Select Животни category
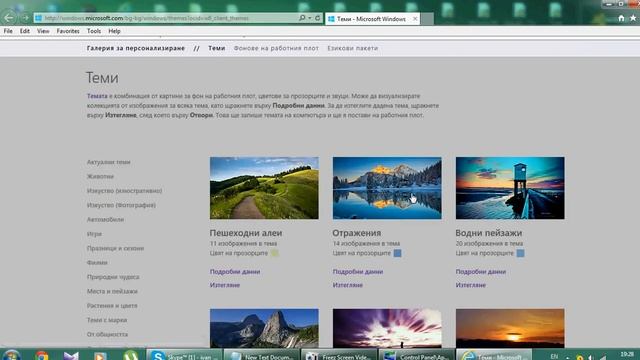640x360 pixels. click(x=100, y=176)
